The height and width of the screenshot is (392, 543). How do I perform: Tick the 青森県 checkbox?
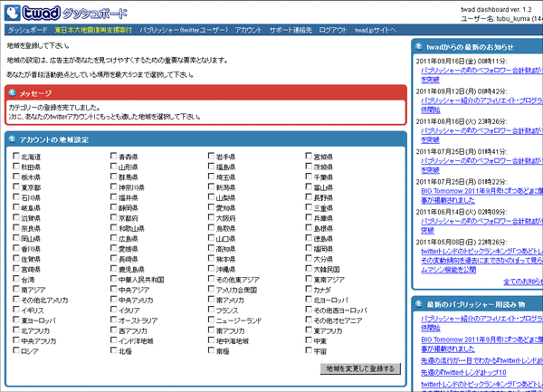[114, 156]
